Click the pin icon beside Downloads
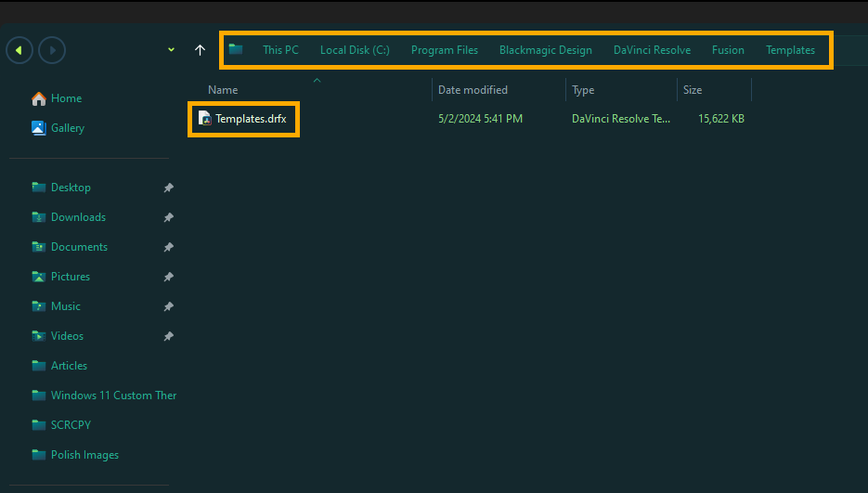 tap(168, 217)
